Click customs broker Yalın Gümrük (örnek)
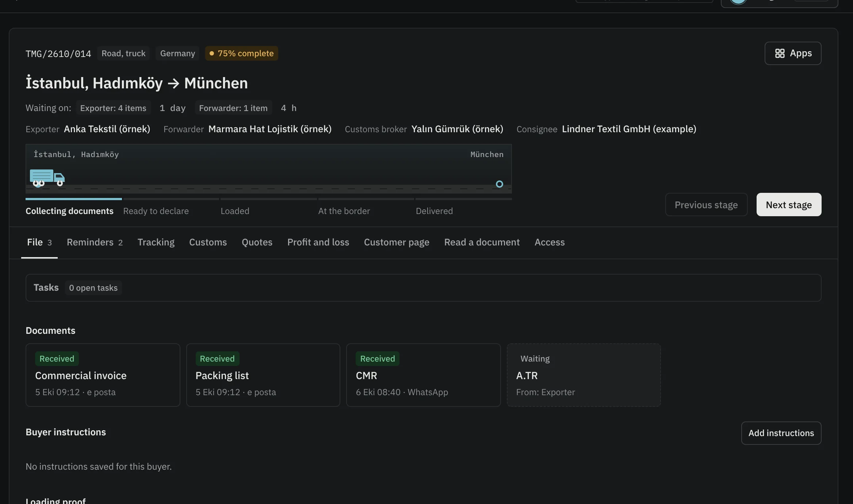This screenshot has height=504, width=853. click(x=457, y=129)
